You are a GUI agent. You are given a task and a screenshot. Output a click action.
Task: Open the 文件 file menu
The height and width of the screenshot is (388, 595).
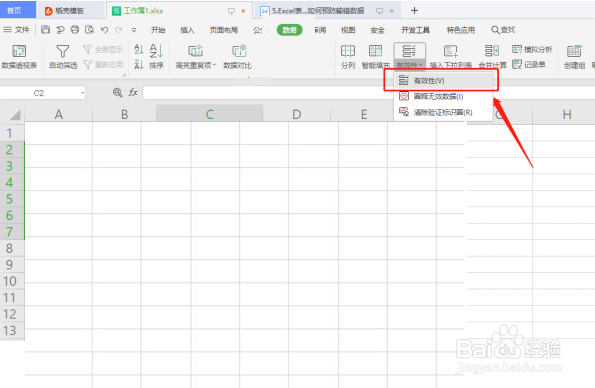(x=16, y=30)
